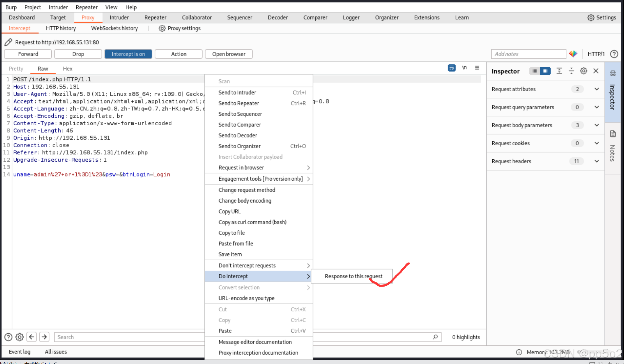Toggle non-printable characters \n icon
624x364 pixels.
(464, 68)
